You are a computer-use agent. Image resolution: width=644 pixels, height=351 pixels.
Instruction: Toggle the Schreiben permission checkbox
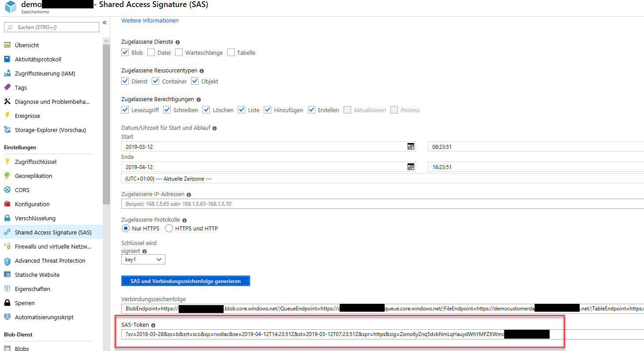point(167,110)
